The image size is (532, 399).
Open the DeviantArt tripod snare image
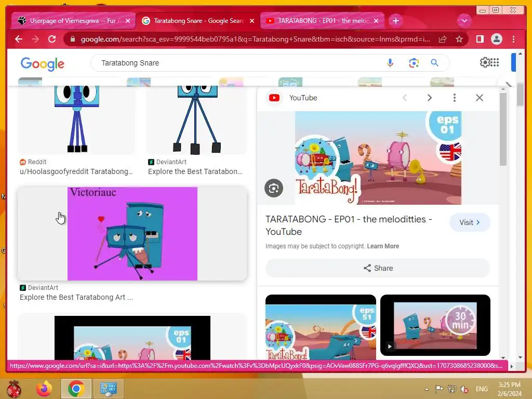(x=197, y=119)
